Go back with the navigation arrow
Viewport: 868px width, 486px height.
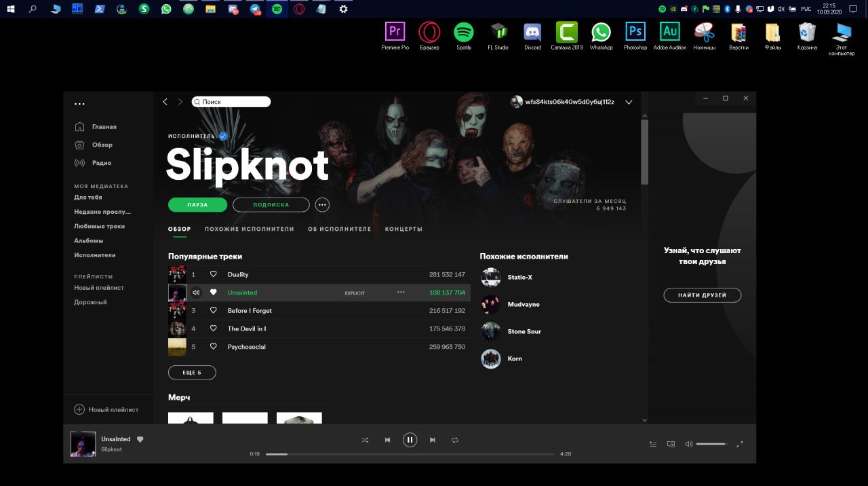pos(165,102)
